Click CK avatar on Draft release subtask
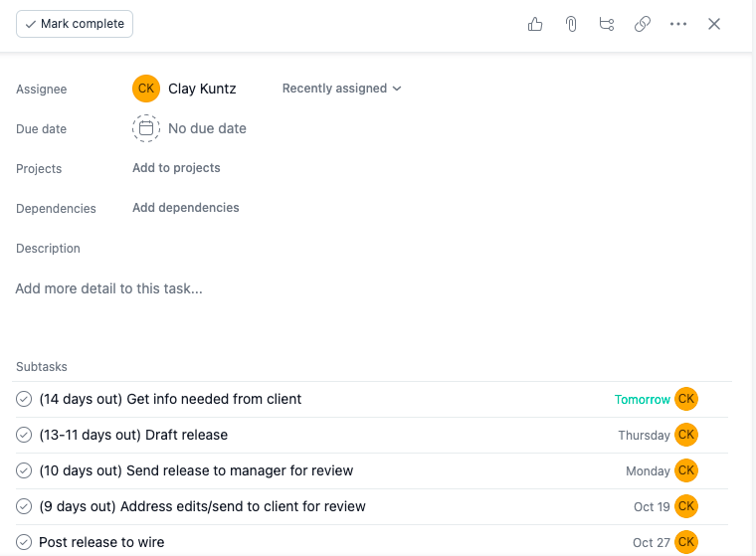Screen dimensions: 756x556 coord(686,435)
